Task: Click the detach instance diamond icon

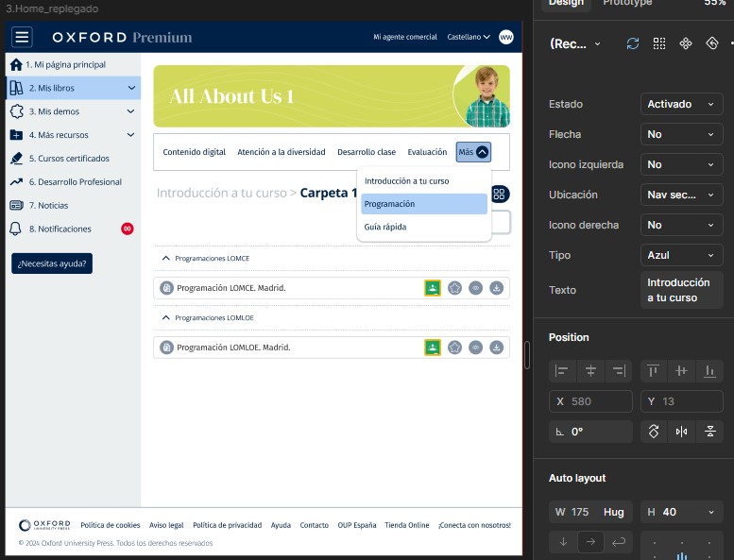Action: point(712,43)
